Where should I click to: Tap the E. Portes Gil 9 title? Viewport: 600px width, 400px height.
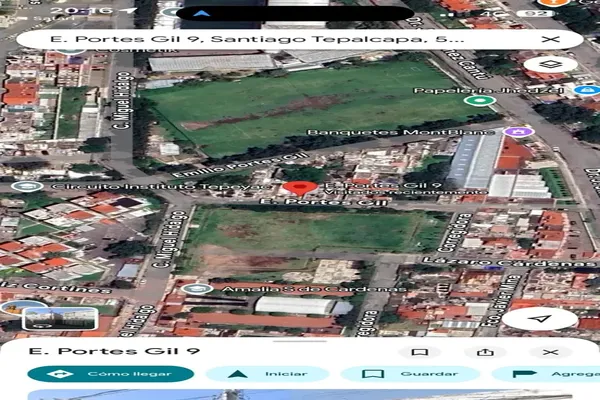[100, 352]
